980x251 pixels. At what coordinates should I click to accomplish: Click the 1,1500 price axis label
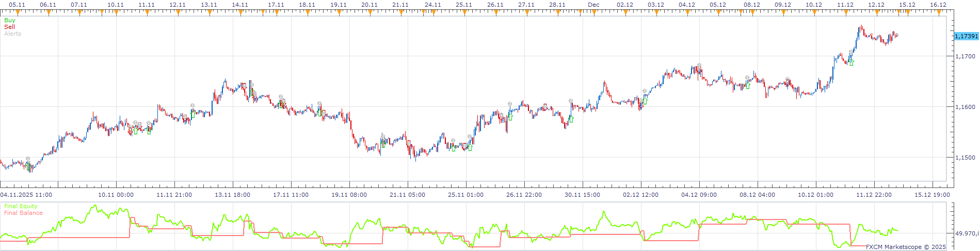(x=966, y=158)
